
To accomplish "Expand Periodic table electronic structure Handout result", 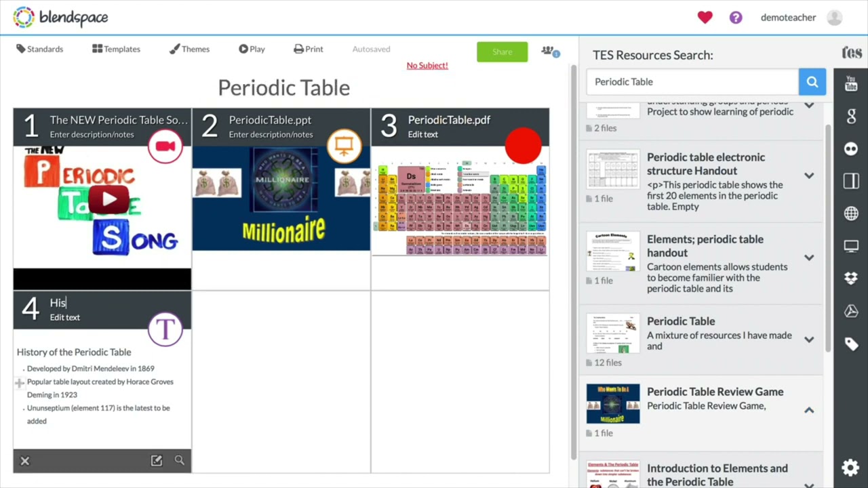I will [809, 176].
